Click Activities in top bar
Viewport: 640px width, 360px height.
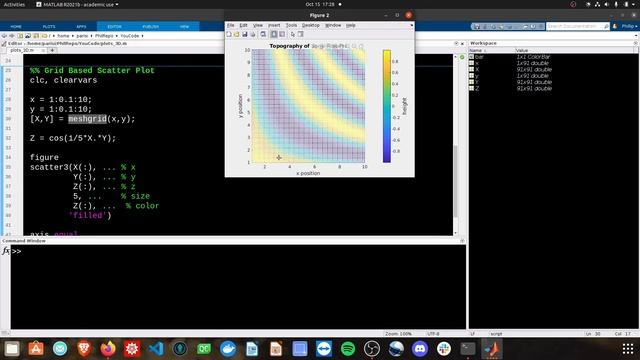(x=14, y=4)
